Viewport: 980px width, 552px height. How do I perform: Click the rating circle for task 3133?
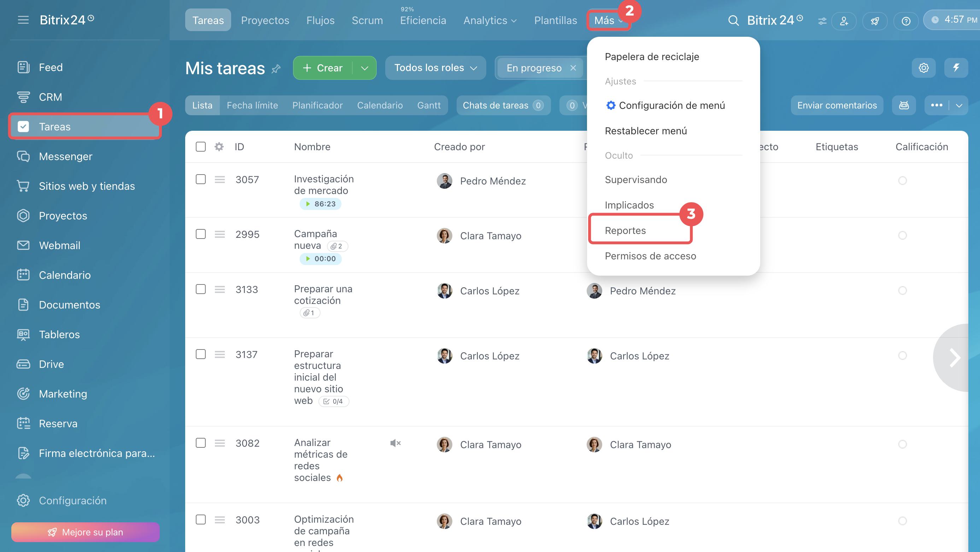pyautogui.click(x=902, y=290)
